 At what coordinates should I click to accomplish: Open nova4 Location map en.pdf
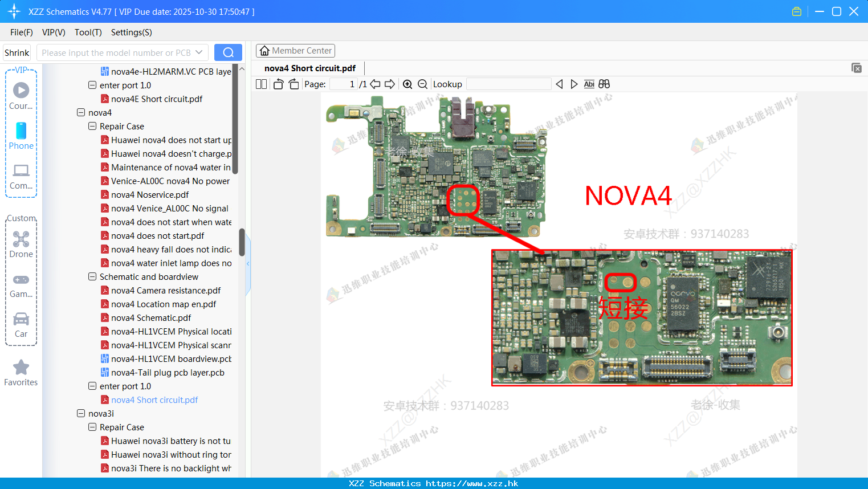164,304
